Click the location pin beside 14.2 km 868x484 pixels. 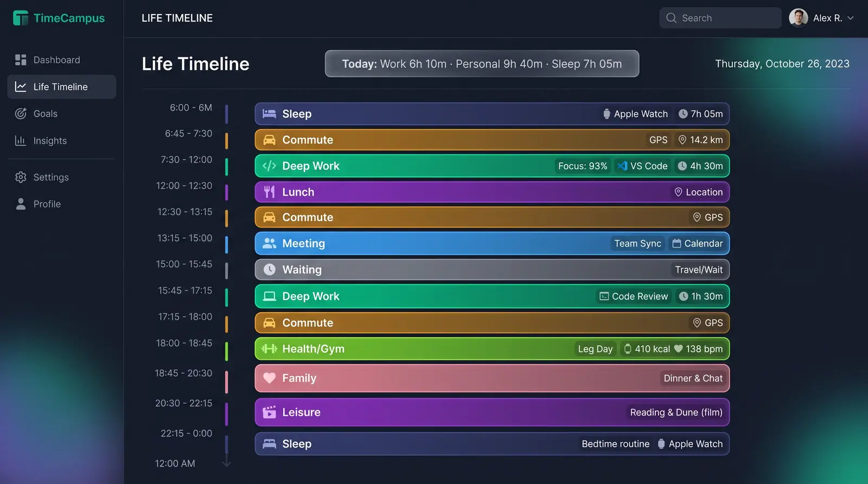pos(682,140)
